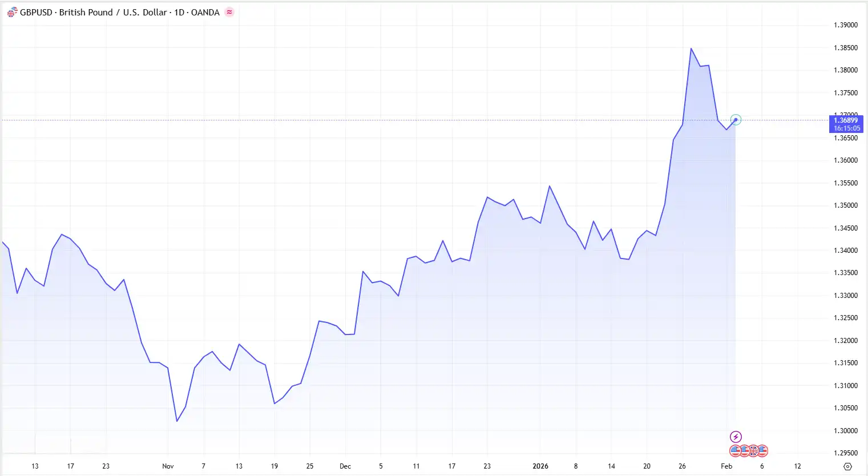Viewport: 868px width, 476px height.
Task: Click the purple lightning event marker
Action: 736,437
